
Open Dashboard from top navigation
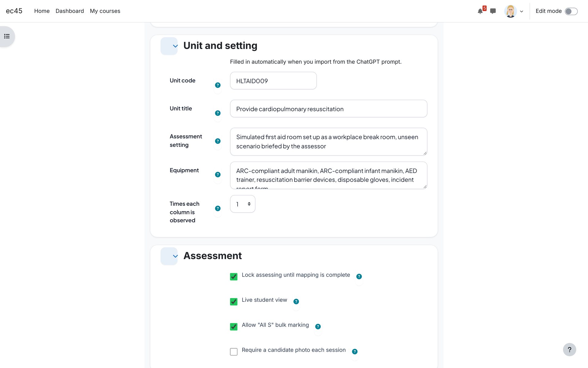click(70, 11)
